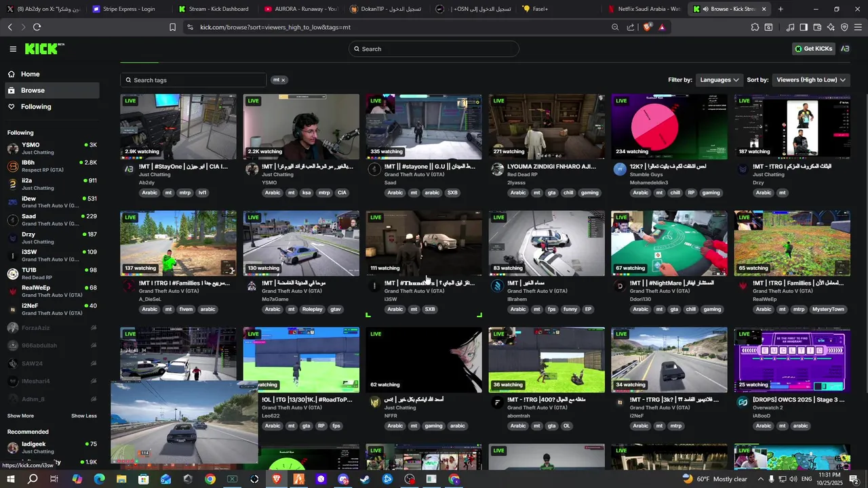Open the Leo AI sparkle icon
Image resolution: width=868 pixels, height=488 pixels.
tap(831, 27)
